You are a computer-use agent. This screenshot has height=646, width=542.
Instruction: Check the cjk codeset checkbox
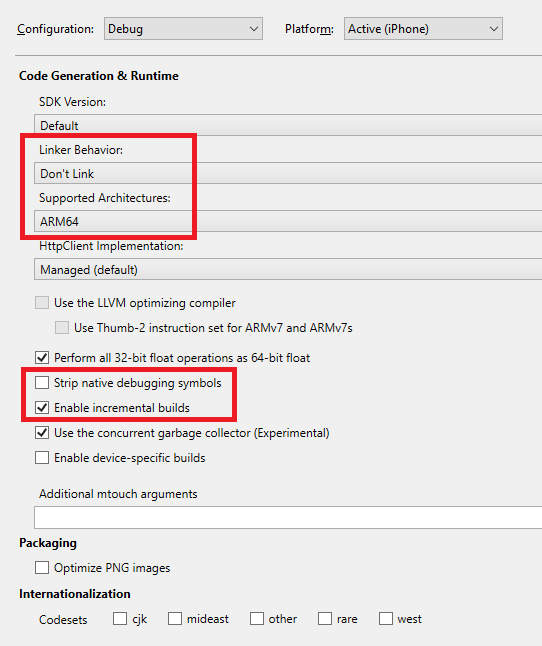pos(120,619)
